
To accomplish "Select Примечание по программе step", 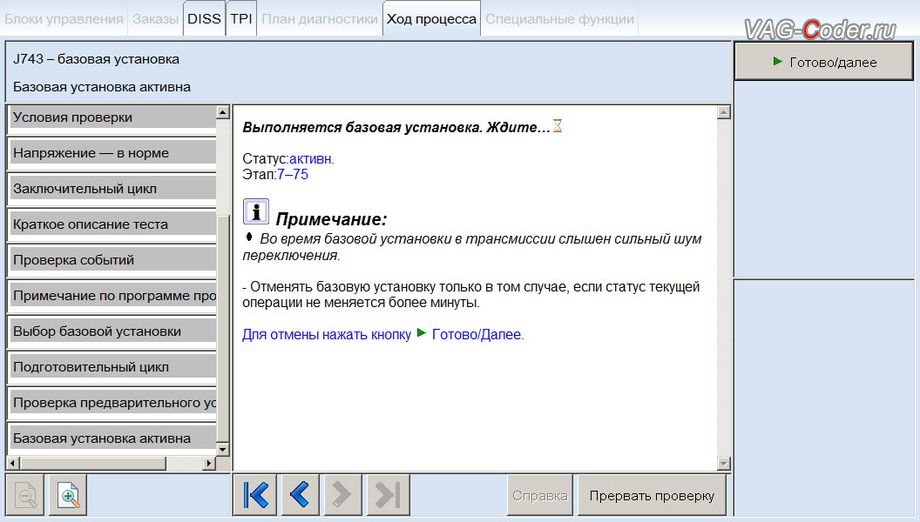I will pyautogui.click(x=112, y=296).
